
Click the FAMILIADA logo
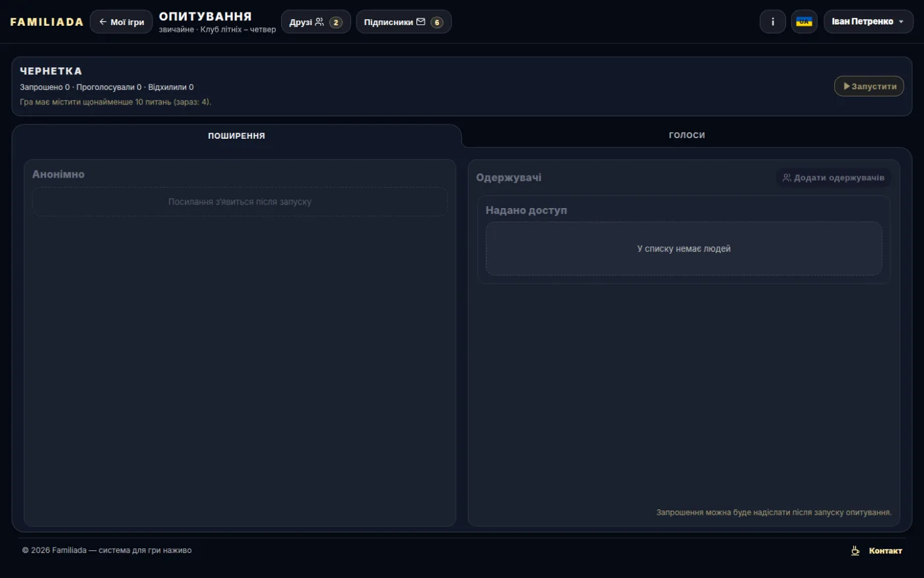pyautogui.click(x=47, y=22)
